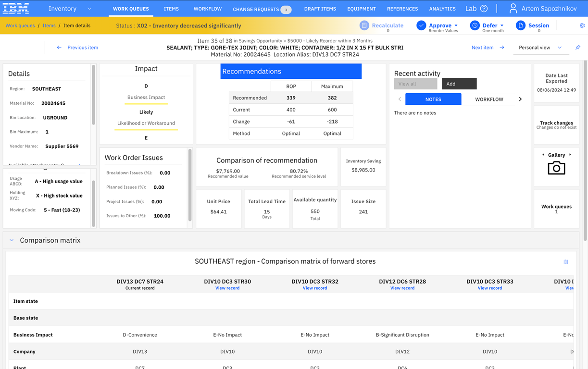Click the Next item arrow icon

[502, 48]
